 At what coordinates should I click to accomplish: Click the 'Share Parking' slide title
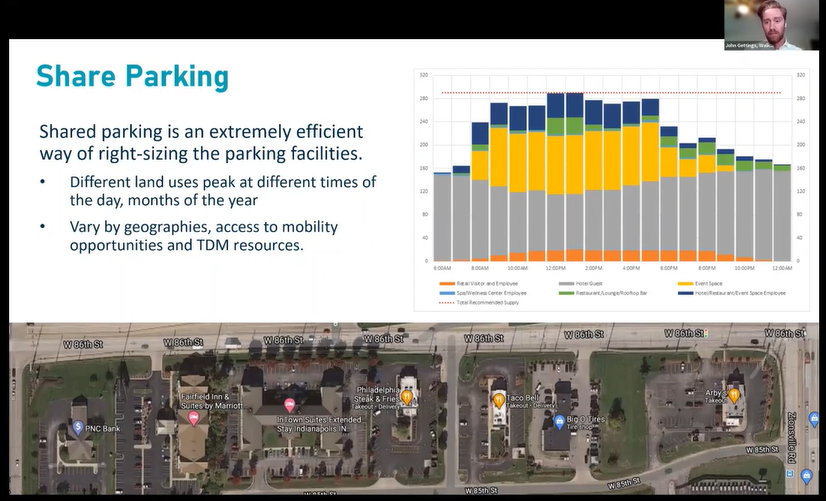(x=132, y=77)
